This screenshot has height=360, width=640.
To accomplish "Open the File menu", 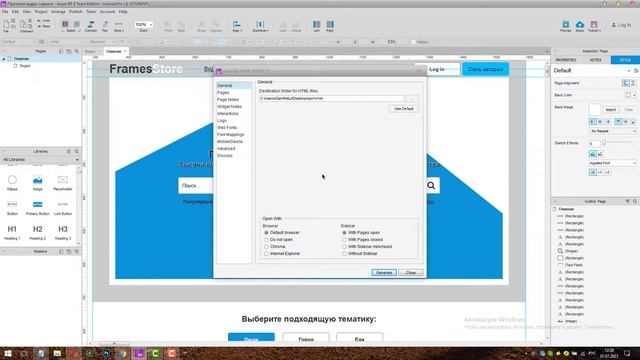I will click(x=5, y=12).
